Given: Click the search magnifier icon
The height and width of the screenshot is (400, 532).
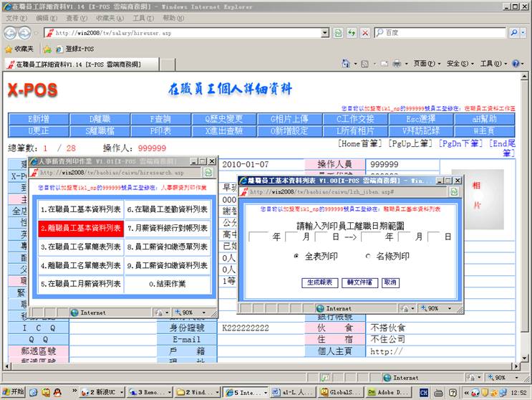Looking at the screenshot, I should click(x=514, y=33).
